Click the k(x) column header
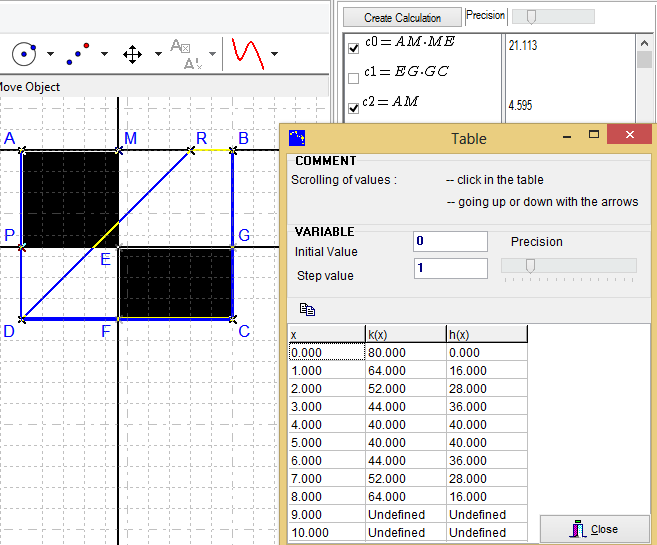The image size is (657, 545). click(x=406, y=334)
